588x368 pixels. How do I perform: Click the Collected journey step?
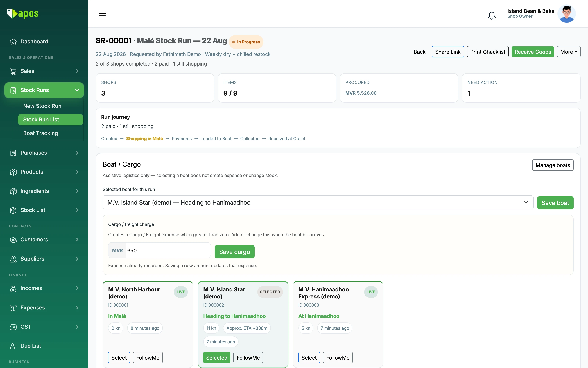250,139
